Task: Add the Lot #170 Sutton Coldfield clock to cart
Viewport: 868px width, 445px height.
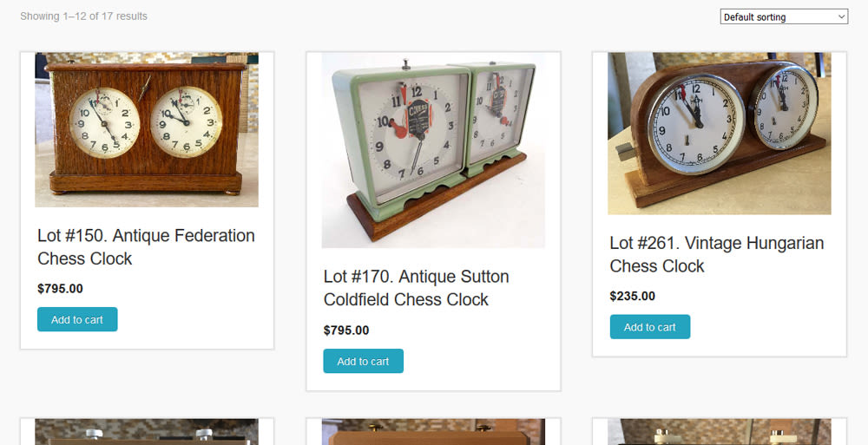Action: tap(363, 361)
